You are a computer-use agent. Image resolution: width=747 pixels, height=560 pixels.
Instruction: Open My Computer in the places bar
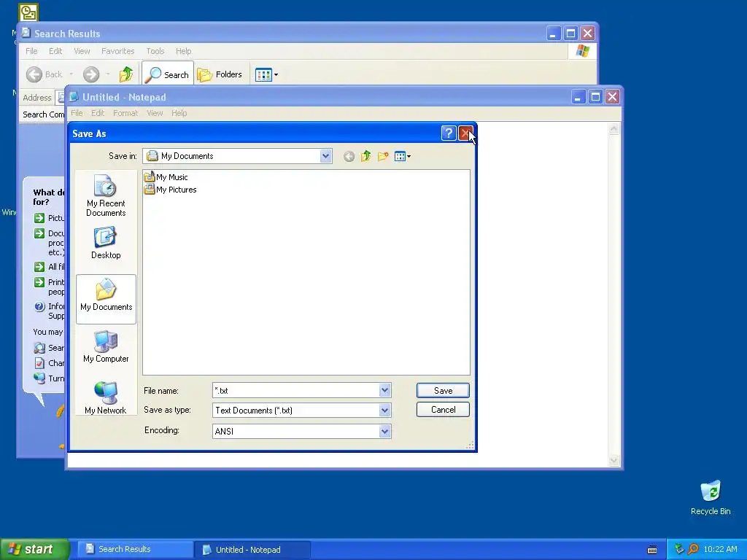106,346
